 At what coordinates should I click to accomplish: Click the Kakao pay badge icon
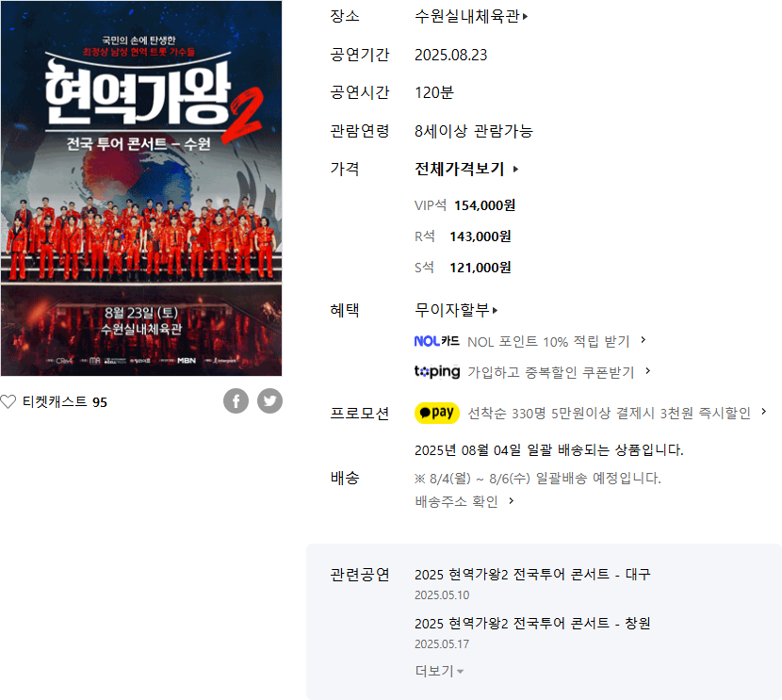pyautogui.click(x=437, y=413)
